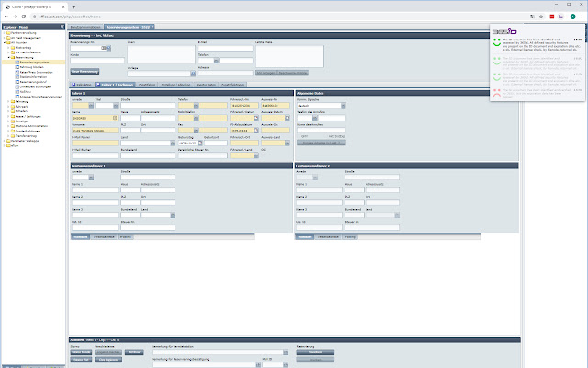
Task: Switch to the Kalkulation tab
Action: (83, 84)
